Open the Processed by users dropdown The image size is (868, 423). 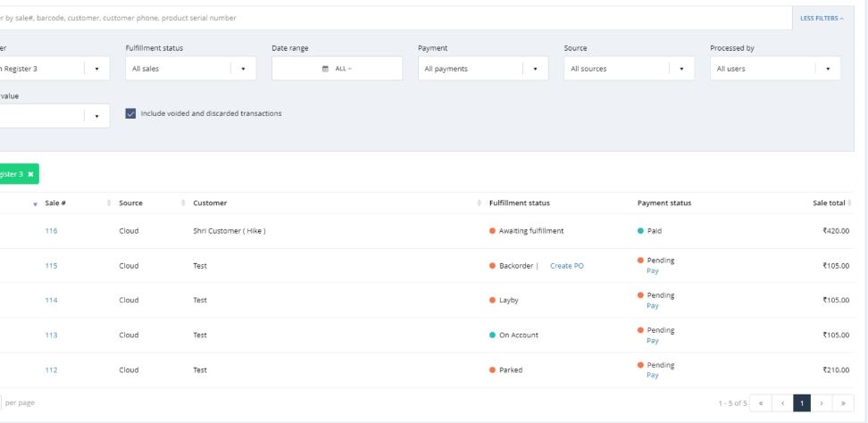point(828,69)
